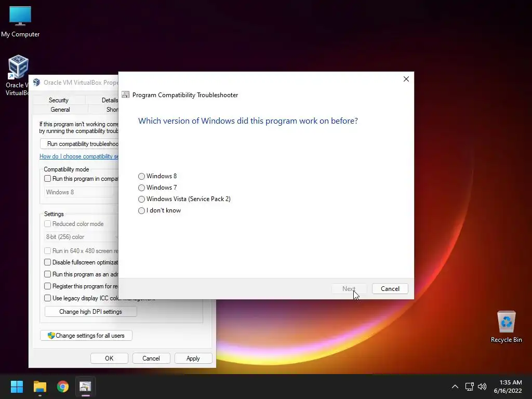Image resolution: width=532 pixels, height=399 pixels.
Task: Click Oracle VM VirtualBox Properties title text
Action: coord(81,83)
